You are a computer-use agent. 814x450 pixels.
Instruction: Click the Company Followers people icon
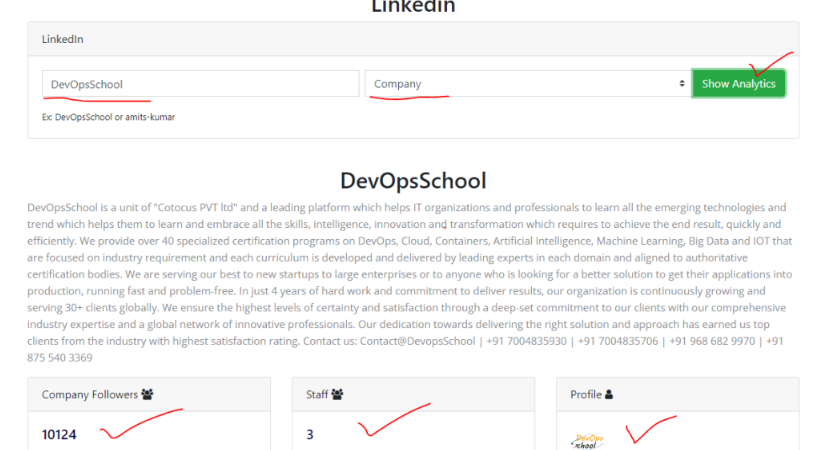click(x=147, y=394)
